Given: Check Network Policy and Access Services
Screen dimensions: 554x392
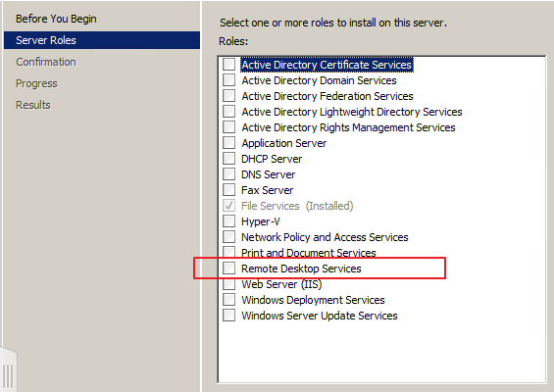Looking at the screenshot, I should pos(228,236).
